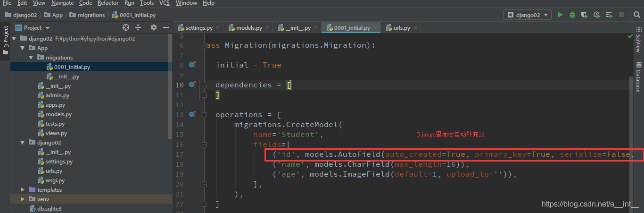
Task: Hide the Project tool window
Action: pyautogui.click(x=165, y=28)
